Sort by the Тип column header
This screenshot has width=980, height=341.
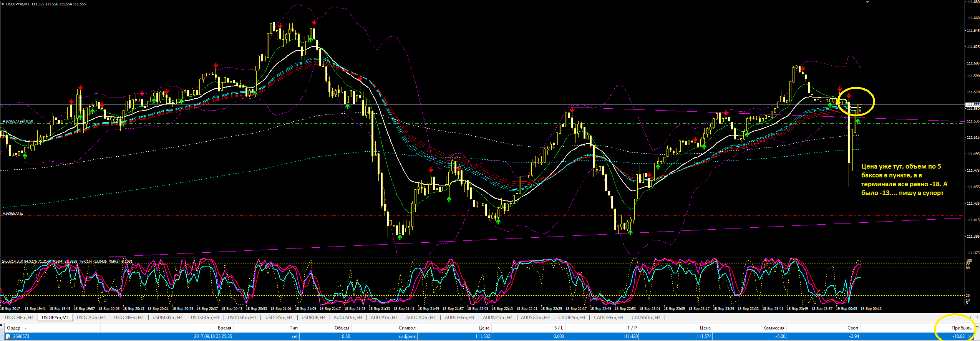point(294,328)
